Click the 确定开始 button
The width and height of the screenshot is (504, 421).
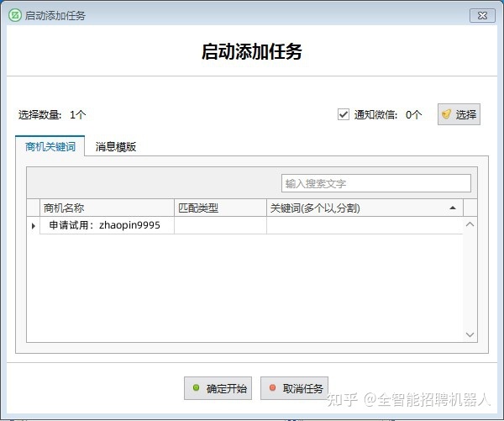218,388
